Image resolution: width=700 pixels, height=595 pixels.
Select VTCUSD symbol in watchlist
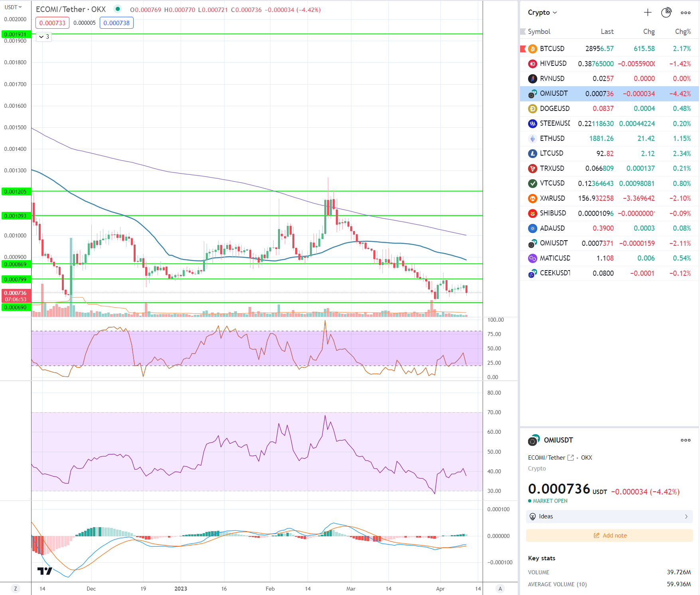click(552, 183)
